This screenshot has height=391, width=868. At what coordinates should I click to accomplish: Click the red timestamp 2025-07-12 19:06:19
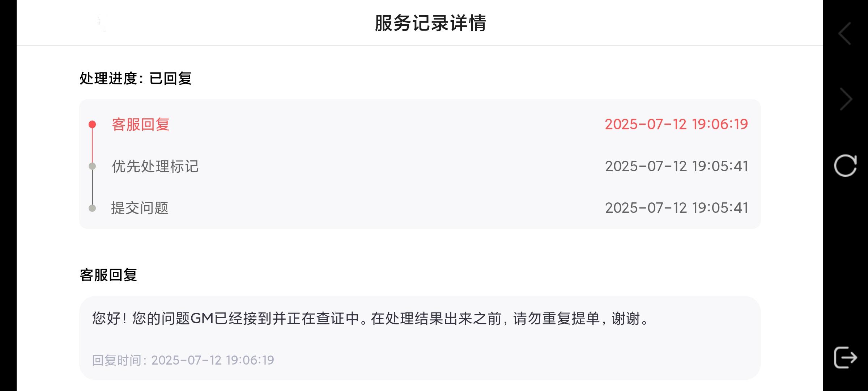(x=676, y=125)
